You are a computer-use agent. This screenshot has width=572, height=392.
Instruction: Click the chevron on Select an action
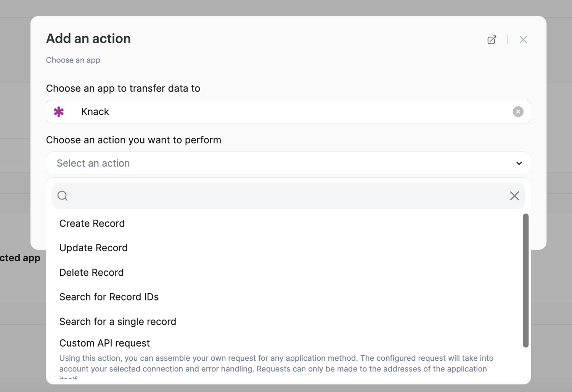pos(519,163)
